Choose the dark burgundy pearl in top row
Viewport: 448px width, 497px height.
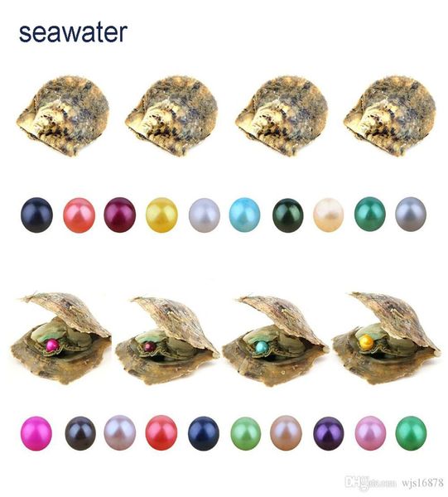(120, 215)
